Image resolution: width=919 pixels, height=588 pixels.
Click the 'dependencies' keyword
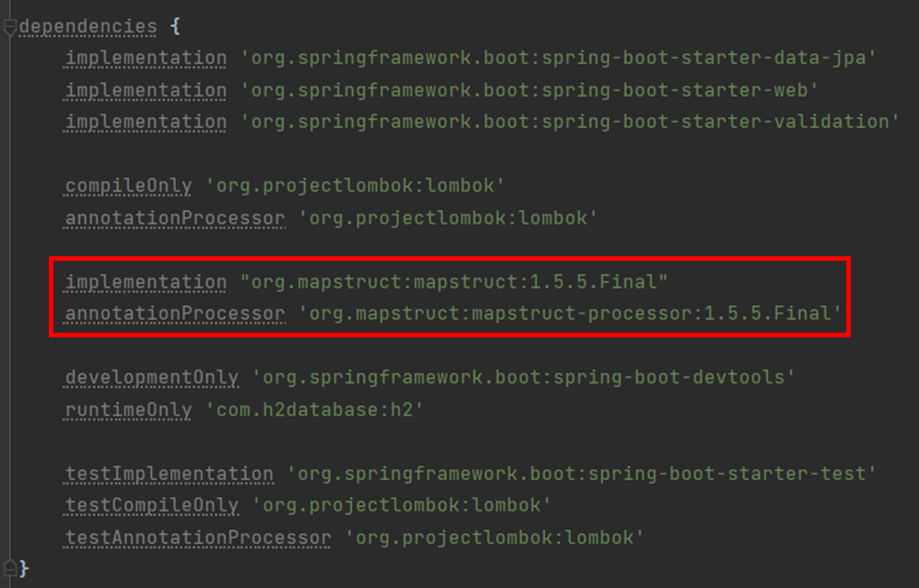click(x=88, y=27)
